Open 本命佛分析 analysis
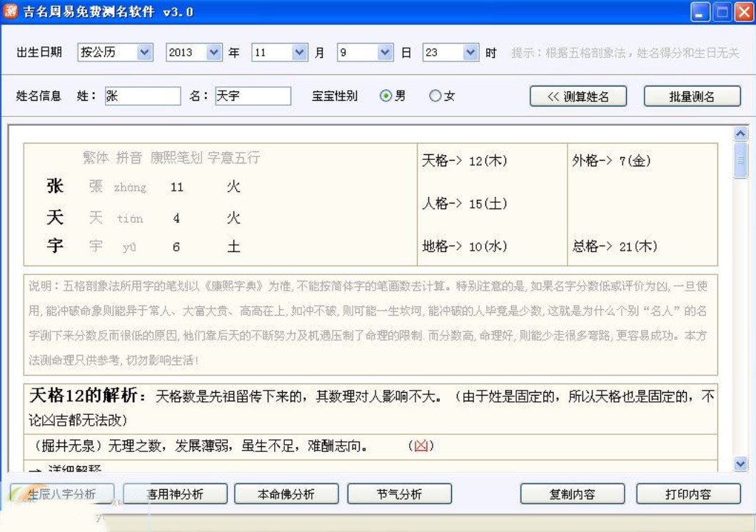Screen dimensions: 756x532 (x=286, y=494)
